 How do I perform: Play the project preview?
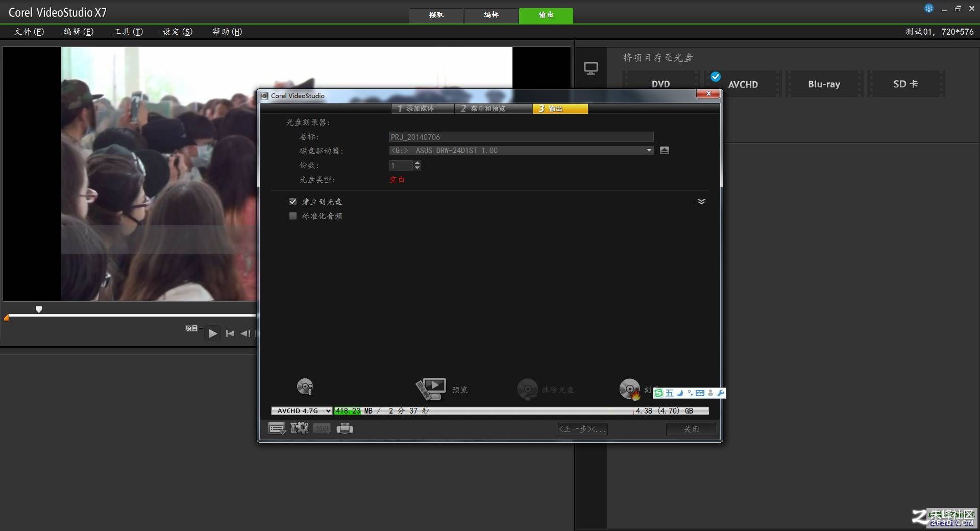click(x=213, y=333)
